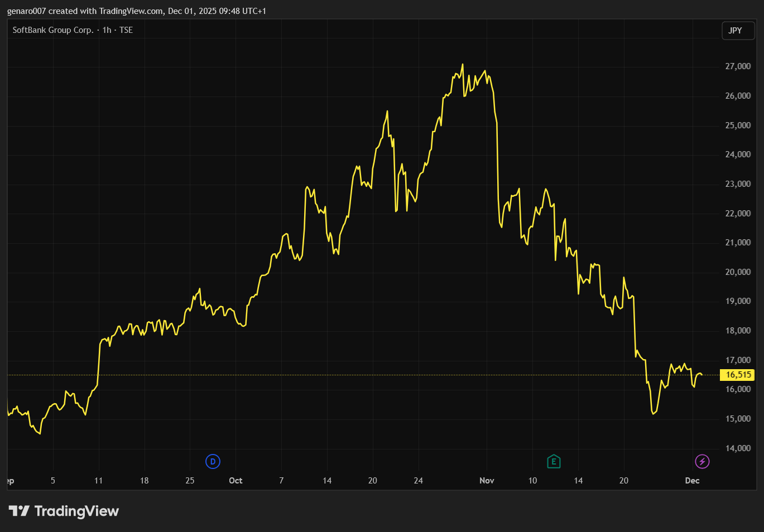Image resolution: width=764 pixels, height=532 pixels.
Task: Click the 1h interval in chart title
Action: [x=107, y=30]
